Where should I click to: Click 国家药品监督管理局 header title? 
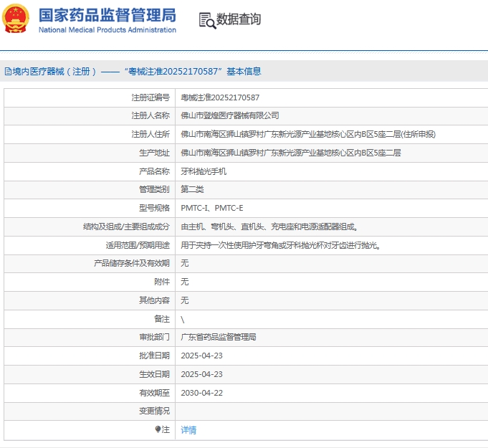click(107, 15)
